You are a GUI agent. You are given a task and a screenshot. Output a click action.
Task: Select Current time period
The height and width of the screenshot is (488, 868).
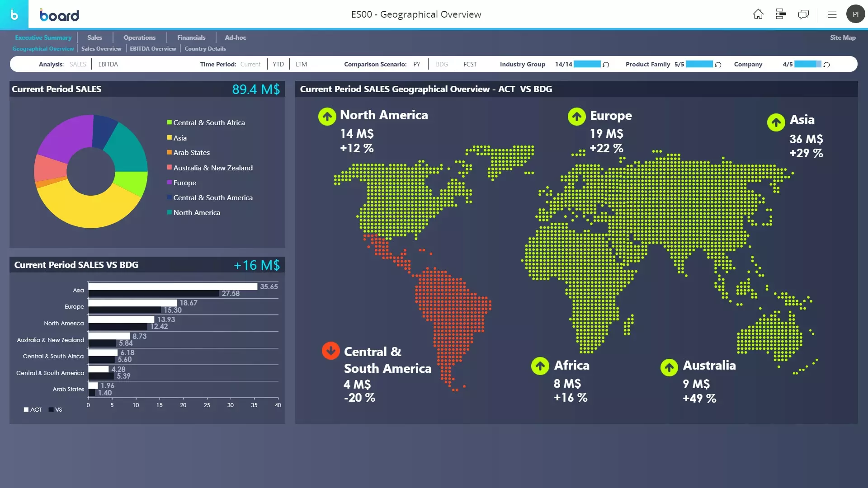[x=250, y=64]
